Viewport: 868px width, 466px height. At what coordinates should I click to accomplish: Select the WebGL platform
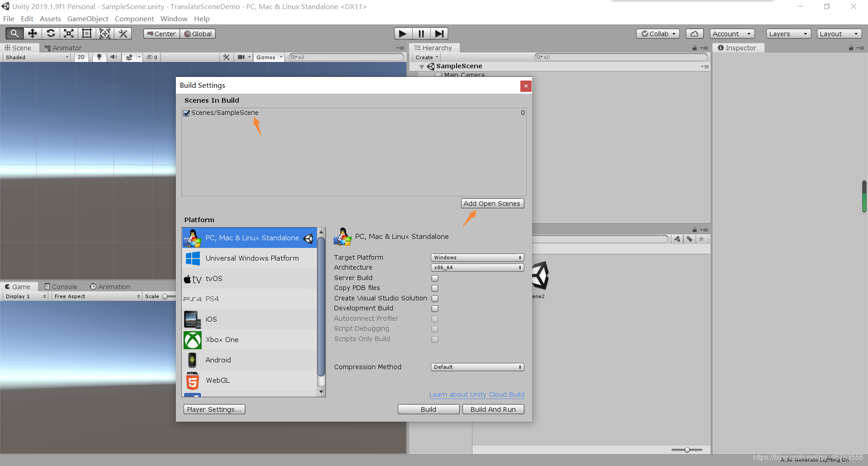click(x=250, y=380)
